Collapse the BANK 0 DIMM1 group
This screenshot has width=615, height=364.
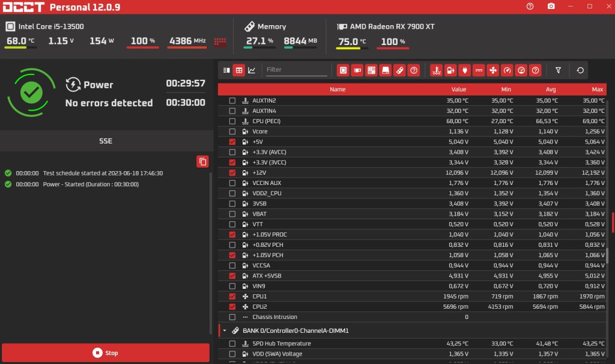tap(225, 330)
